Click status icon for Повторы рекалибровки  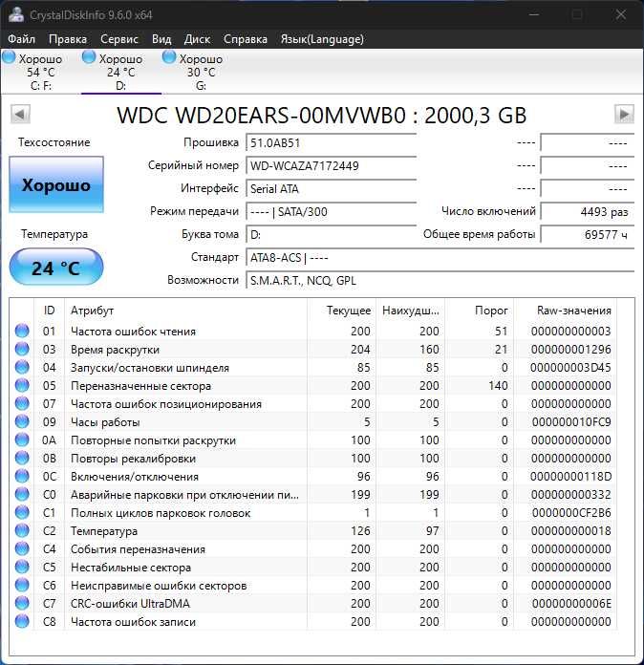(22, 458)
